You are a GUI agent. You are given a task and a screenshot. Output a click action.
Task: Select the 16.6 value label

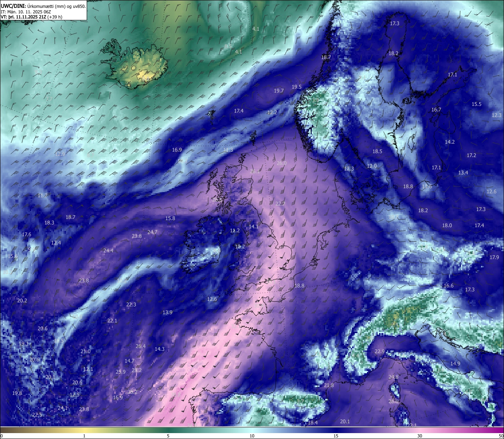pos(448,285)
